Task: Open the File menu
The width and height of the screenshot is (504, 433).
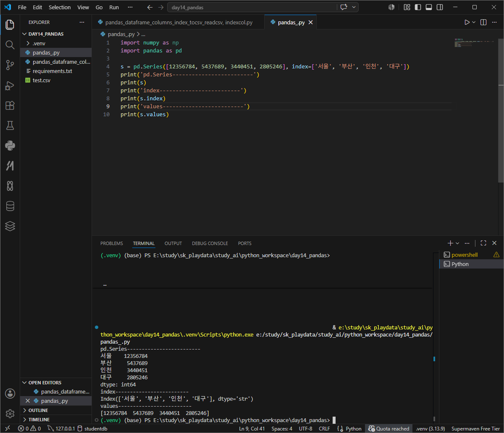Action: 22,7
